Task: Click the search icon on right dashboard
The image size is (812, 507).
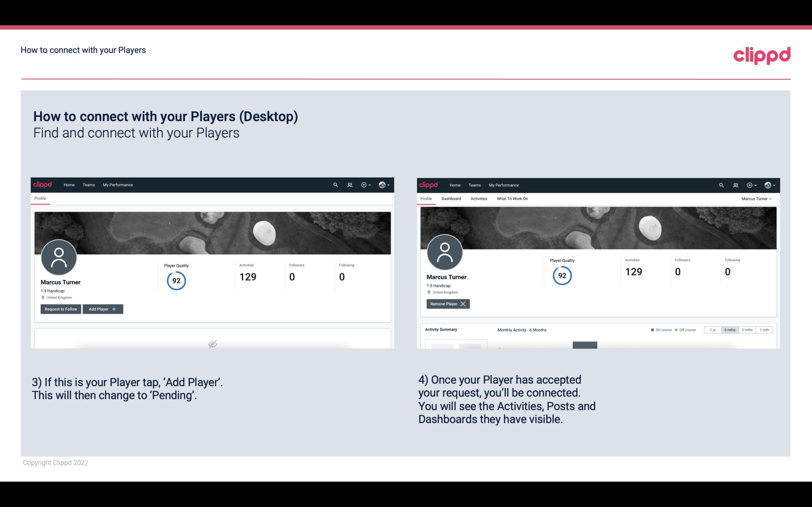Action: (721, 184)
